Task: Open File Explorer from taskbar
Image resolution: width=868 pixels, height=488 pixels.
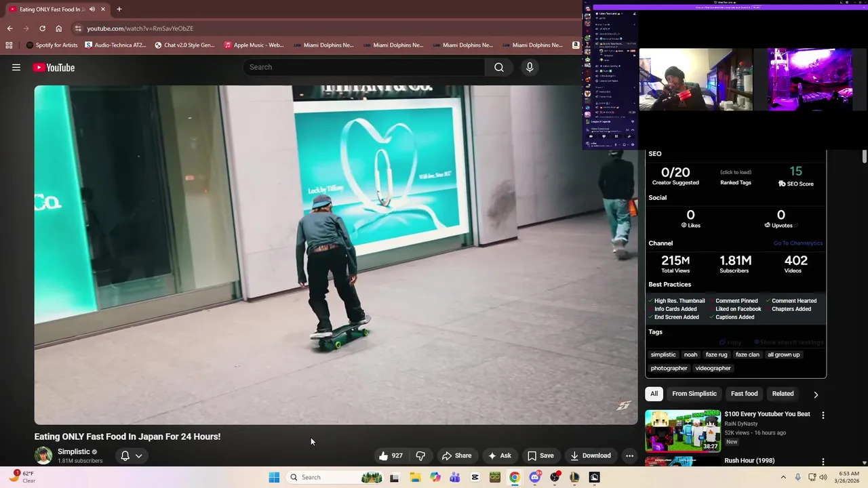Action: [x=415, y=477]
